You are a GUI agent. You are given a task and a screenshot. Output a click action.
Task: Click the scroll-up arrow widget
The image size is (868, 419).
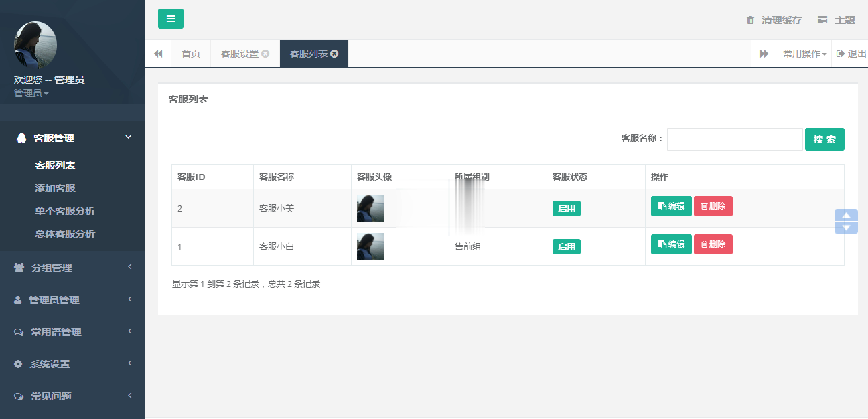tap(846, 216)
